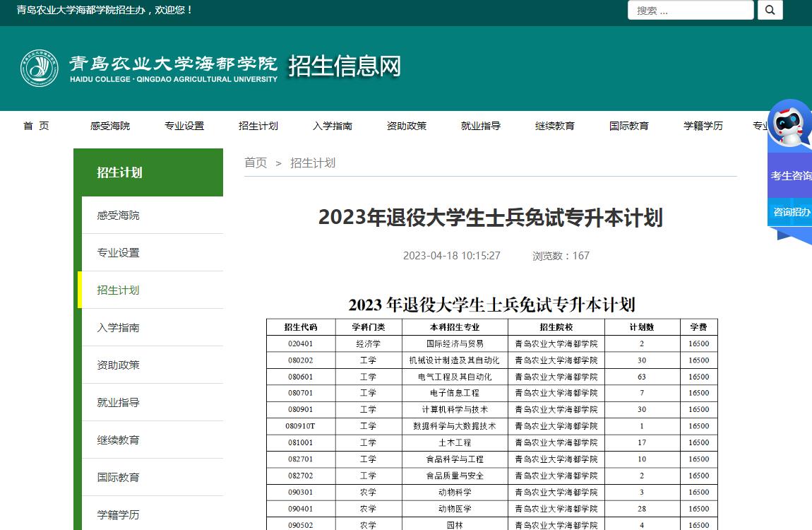This screenshot has height=530, width=812.
Task: Click the Haidu College circular logo
Action: click(x=40, y=69)
